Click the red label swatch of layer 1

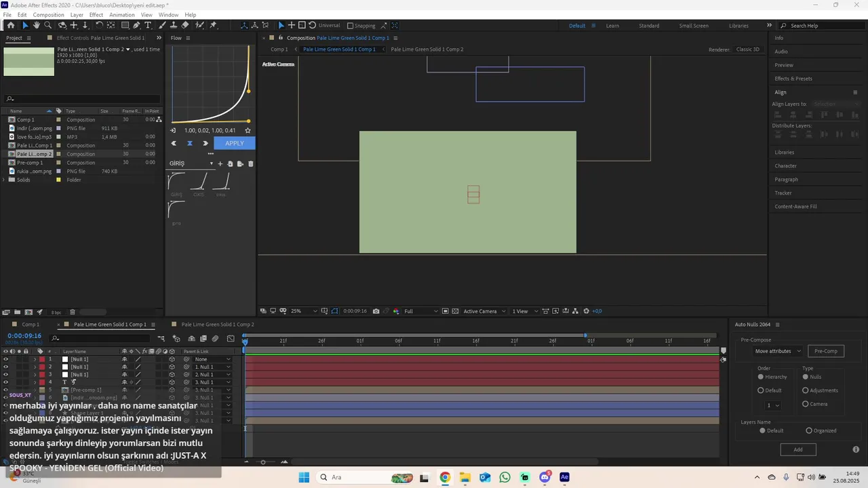pos(42,359)
